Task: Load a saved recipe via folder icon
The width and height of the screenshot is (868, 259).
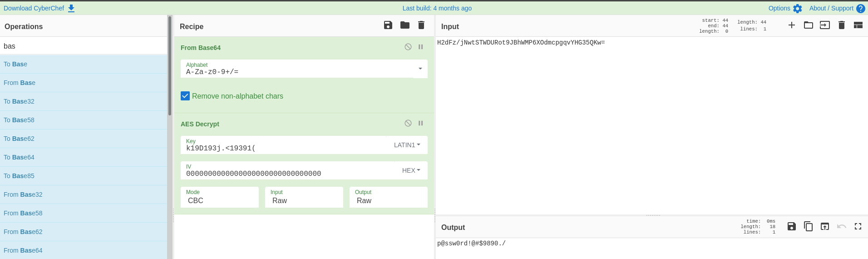Action: click(404, 25)
